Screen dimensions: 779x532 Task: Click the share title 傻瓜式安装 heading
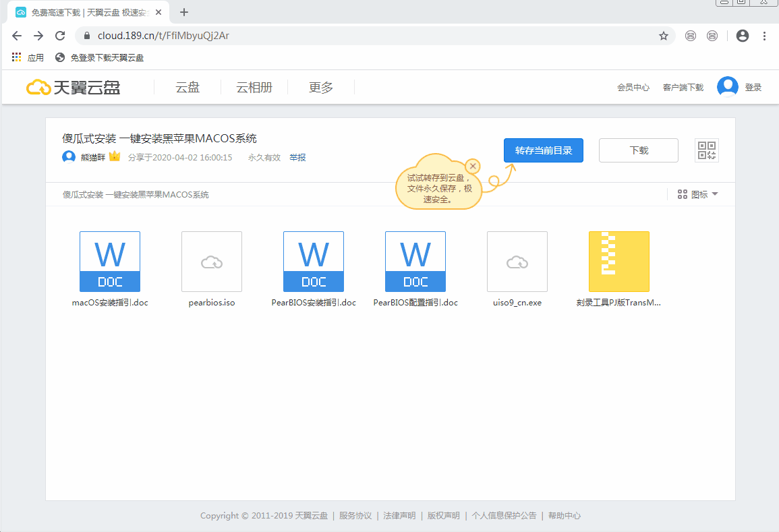[159, 139]
